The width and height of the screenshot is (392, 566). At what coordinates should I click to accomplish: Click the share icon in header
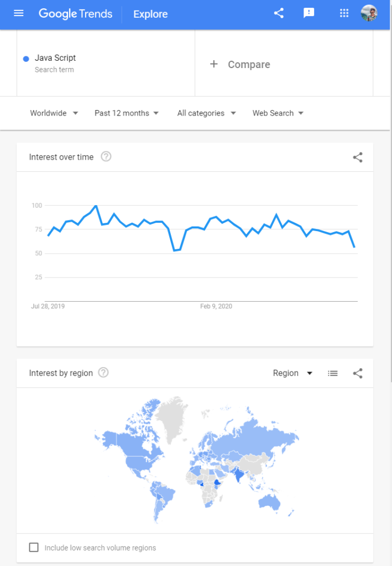(279, 13)
